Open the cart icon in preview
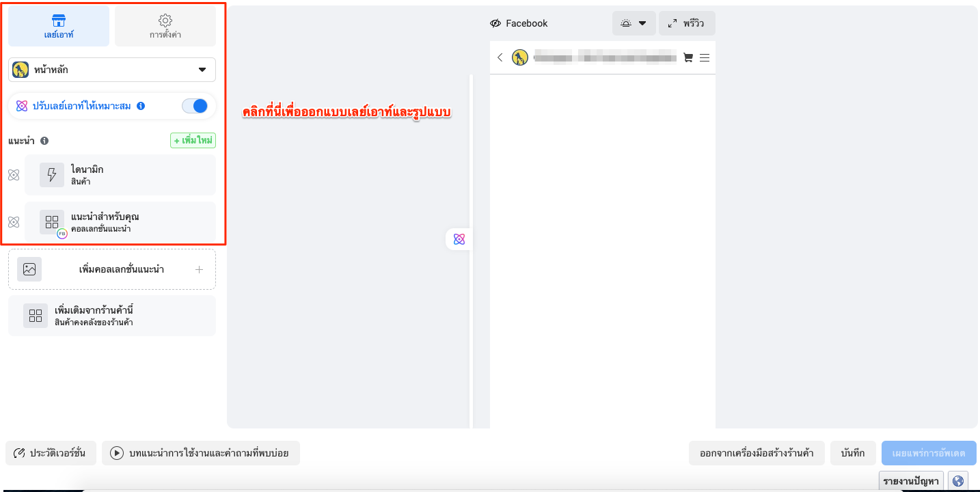Screen dimensions: 980x492 pyautogui.click(x=688, y=57)
